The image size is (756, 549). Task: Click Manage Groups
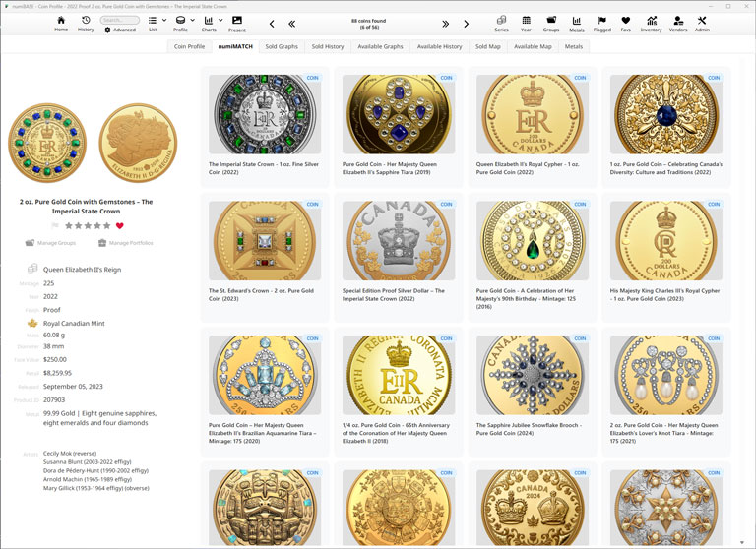(x=50, y=243)
